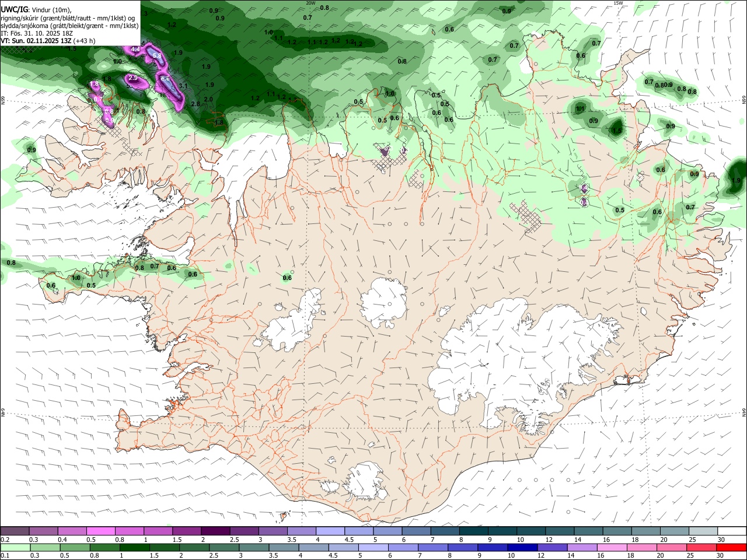The width and height of the screenshot is (747, 560).
Task: Pick the bright red rain swatch after 30
Action: [731, 547]
